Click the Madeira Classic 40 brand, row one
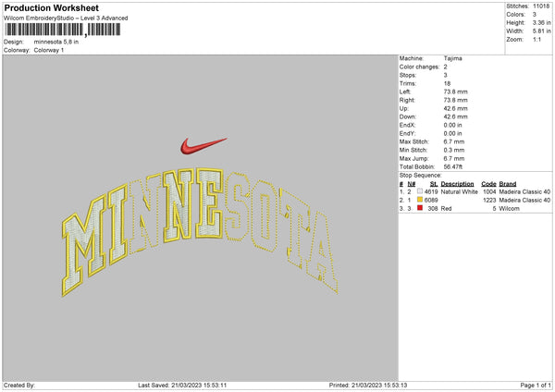Image resolution: width=555 pixels, height=392 pixels. coord(524,191)
